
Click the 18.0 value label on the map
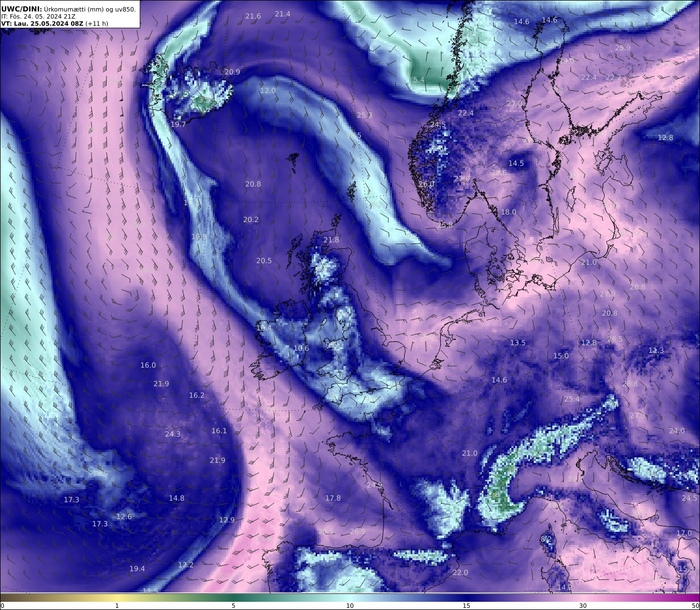click(x=509, y=212)
